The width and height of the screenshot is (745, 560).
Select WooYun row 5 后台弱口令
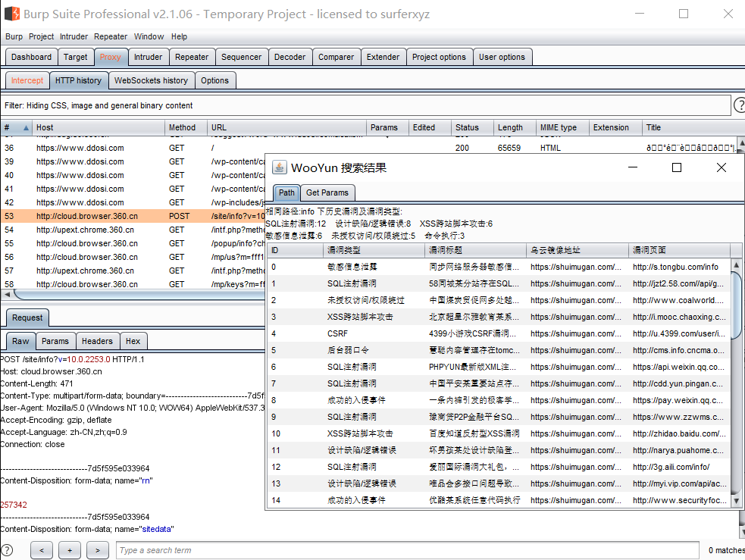[499, 350]
